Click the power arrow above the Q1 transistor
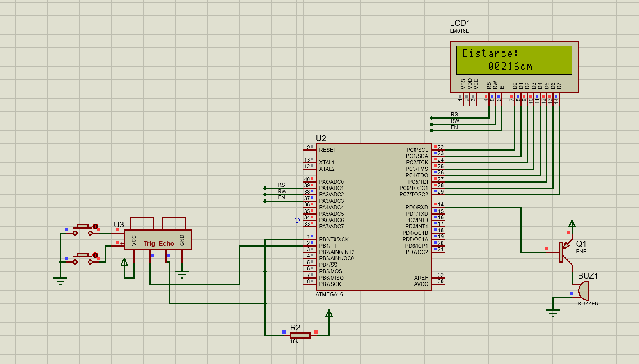The image size is (639, 364). coord(572,224)
